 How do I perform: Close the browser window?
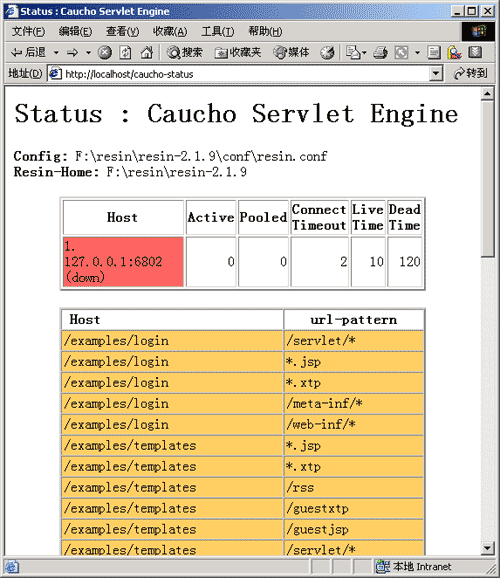click(487, 11)
